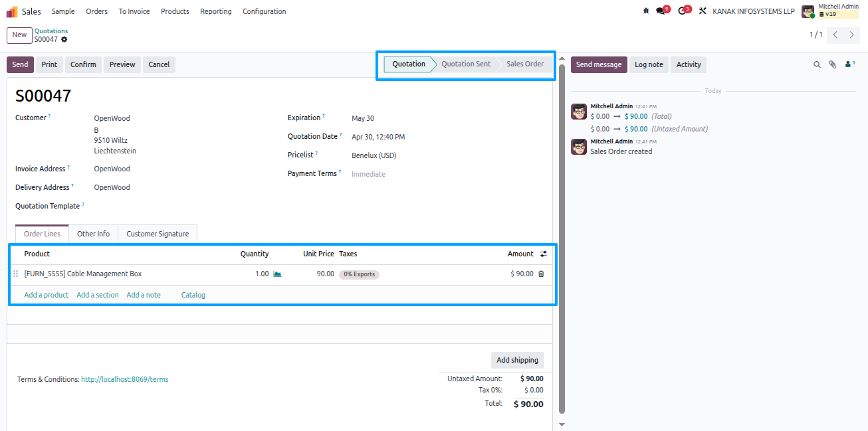Confirm the quotation
Screen dimensions: 868x431
pos(83,64)
